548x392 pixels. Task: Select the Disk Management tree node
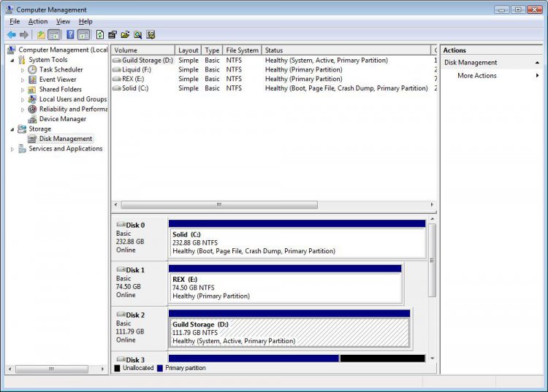(65, 139)
